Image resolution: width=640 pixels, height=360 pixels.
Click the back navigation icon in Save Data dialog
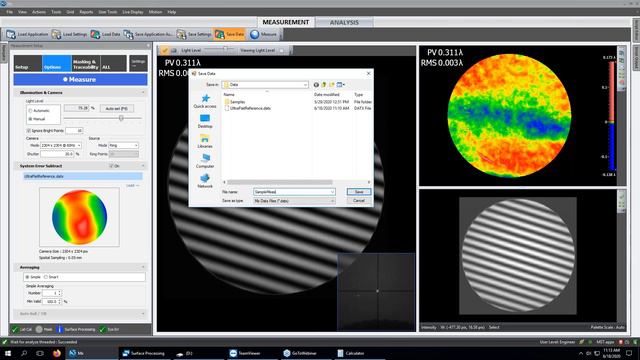[x=316, y=84]
